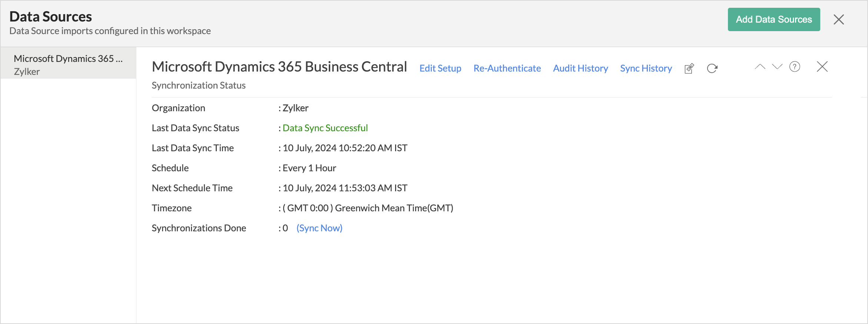Viewport: 868px width, 324px height.
Task: Click the pencil rename icon
Action: [689, 69]
